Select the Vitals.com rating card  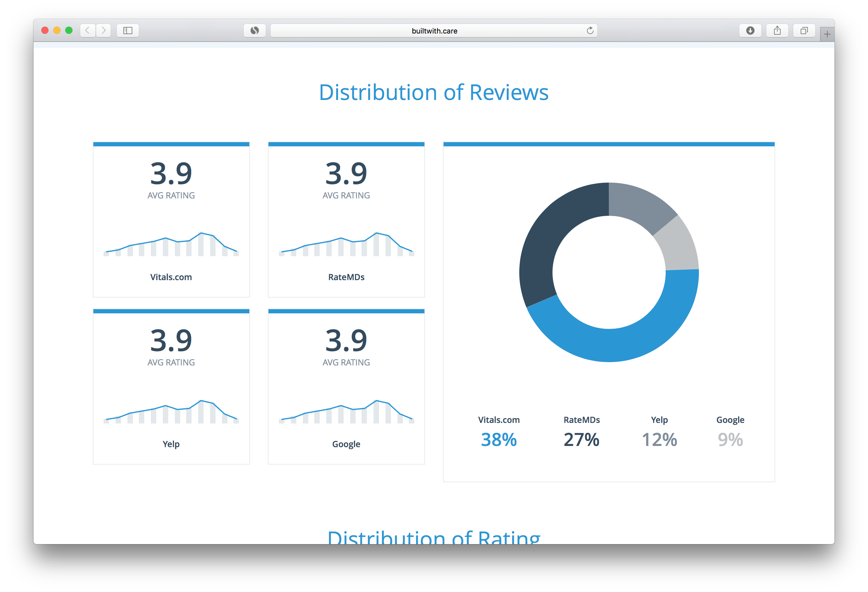pos(171,220)
